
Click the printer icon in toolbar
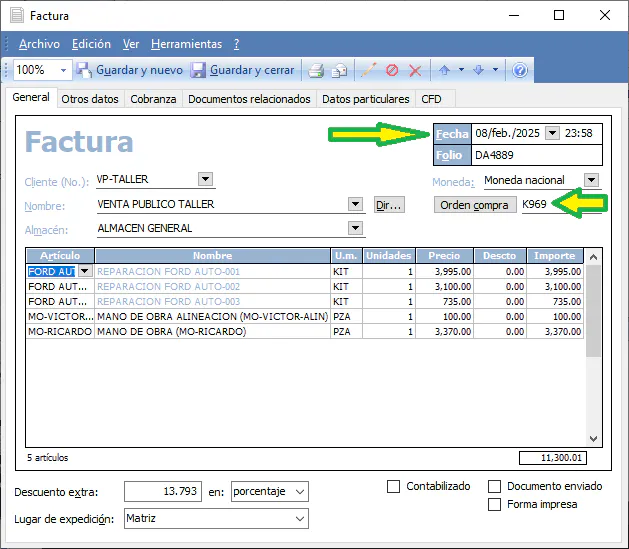(x=316, y=70)
